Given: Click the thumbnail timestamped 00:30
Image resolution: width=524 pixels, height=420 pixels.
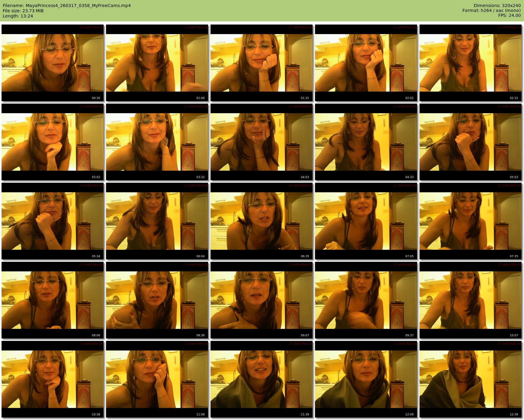Looking at the screenshot, I should point(52,63).
